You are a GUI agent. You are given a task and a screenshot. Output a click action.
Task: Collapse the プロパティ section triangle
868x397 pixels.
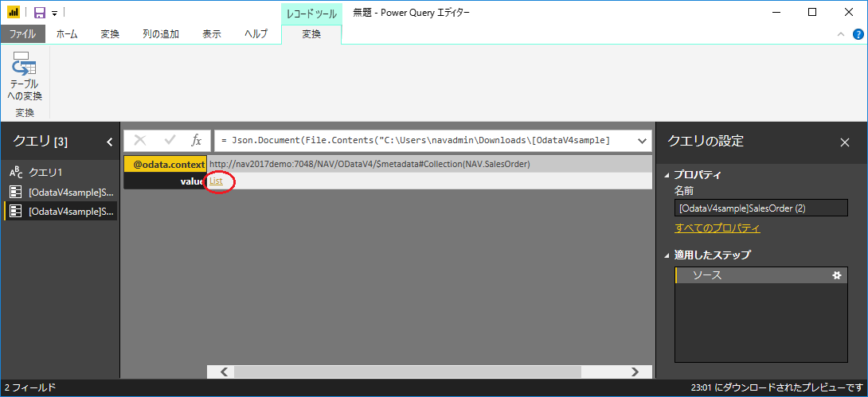point(667,175)
